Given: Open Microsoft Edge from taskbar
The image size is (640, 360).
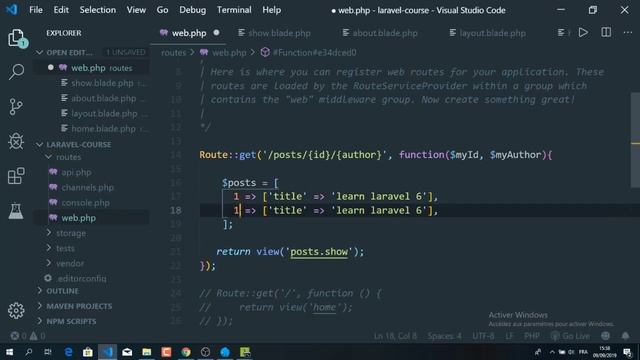Looking at the screenshot, I should (68, 352).
